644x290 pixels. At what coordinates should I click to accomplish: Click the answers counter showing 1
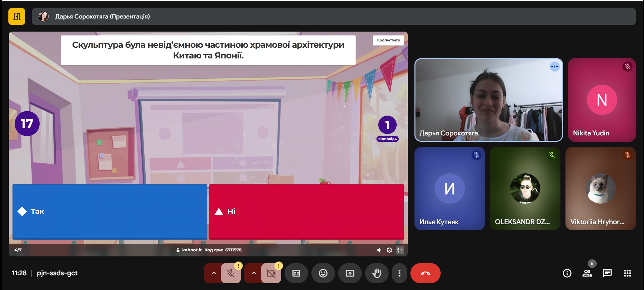[x=387, y=125]
